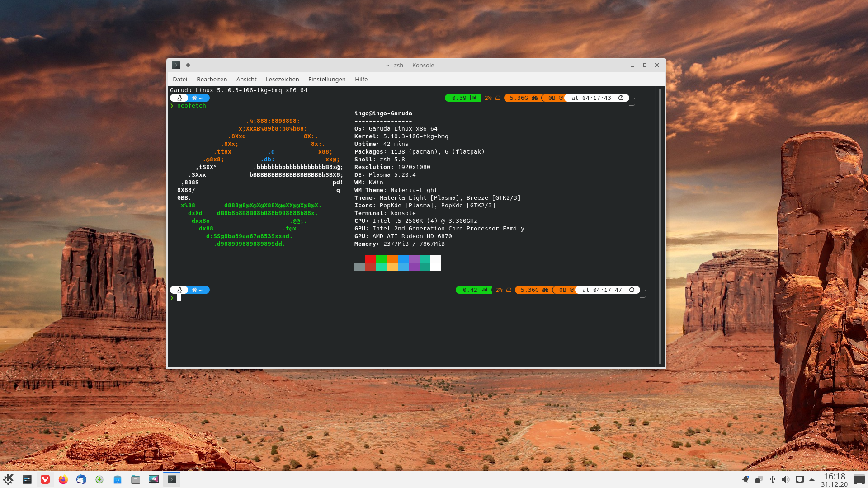Screen dimensions: 868x488
Task: Click the USB devices tray icon
Action: click(773, 479)
